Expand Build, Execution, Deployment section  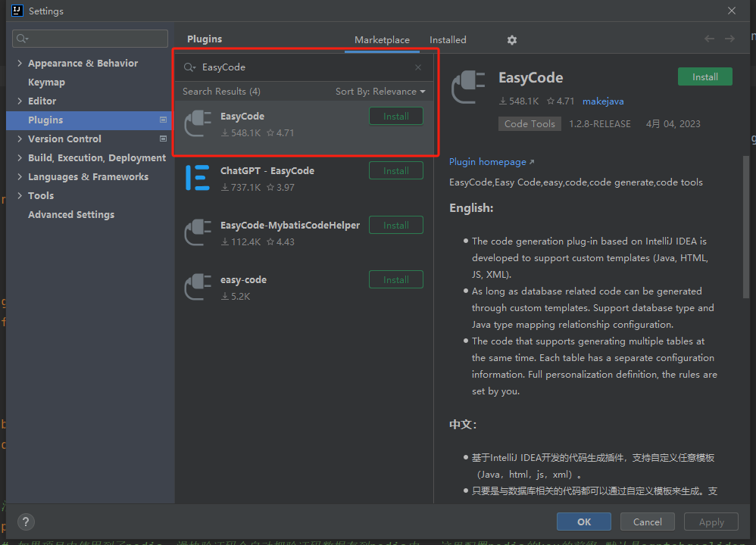click(x=20, y=157)
